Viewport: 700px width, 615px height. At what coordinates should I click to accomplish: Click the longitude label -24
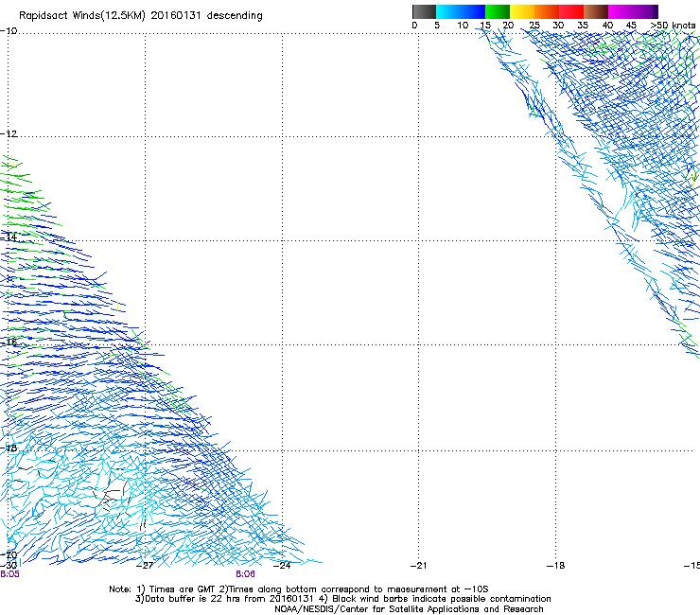[282, 566]
